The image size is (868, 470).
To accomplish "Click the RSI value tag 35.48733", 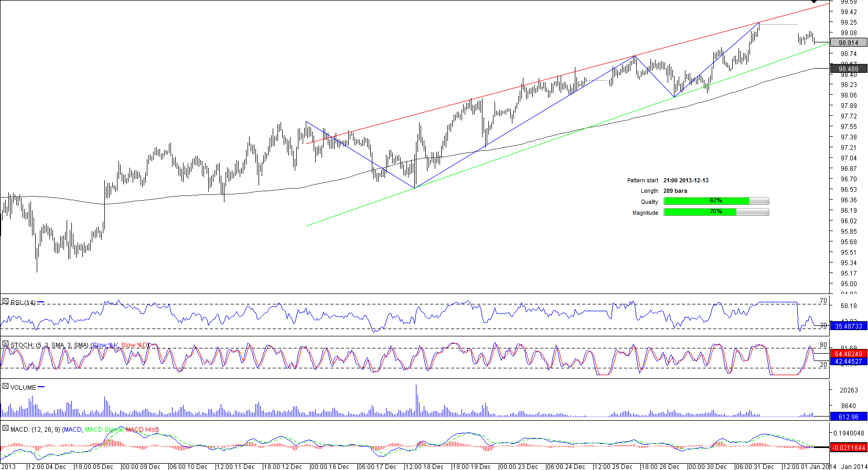I will coord(848,326).
